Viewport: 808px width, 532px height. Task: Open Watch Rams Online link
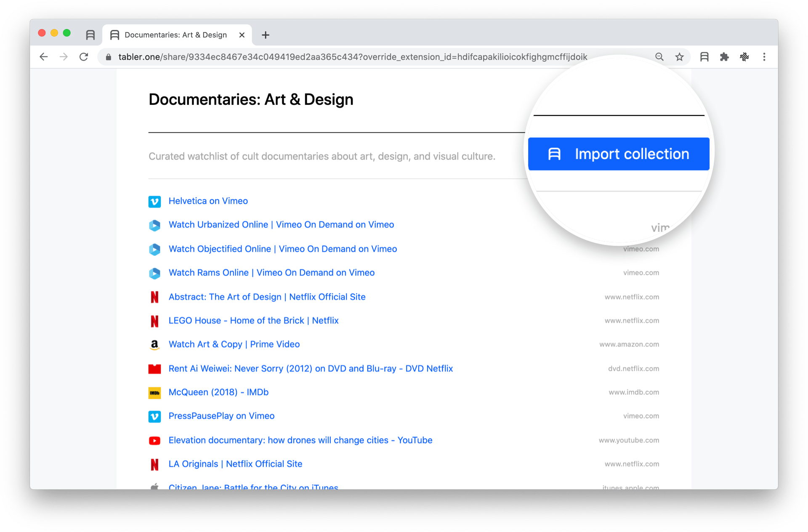click(x=271, y=273)
